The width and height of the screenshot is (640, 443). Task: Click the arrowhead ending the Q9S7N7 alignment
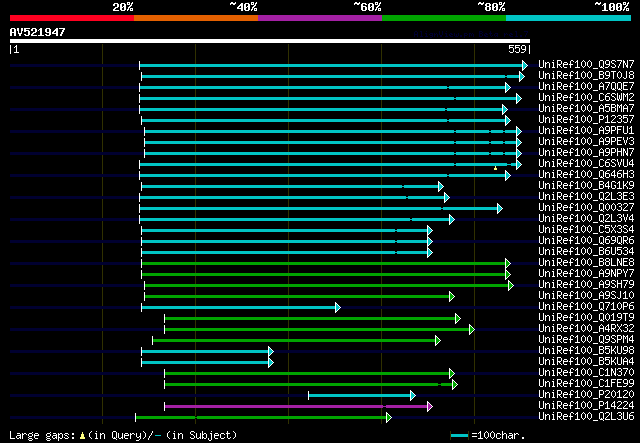click(x=525, y=65)
